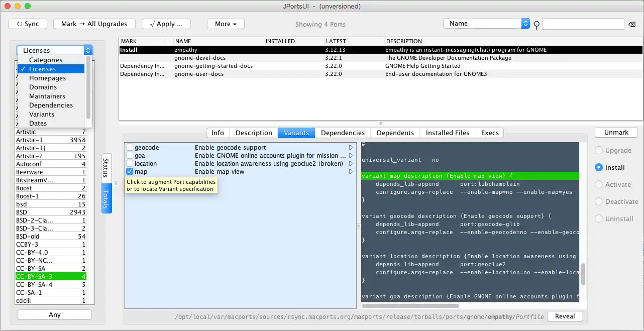Image resolution: width=644 pixels, height=331 pixels.
Task: Choose Domains from the dropdown list
Action: point(52,87)
